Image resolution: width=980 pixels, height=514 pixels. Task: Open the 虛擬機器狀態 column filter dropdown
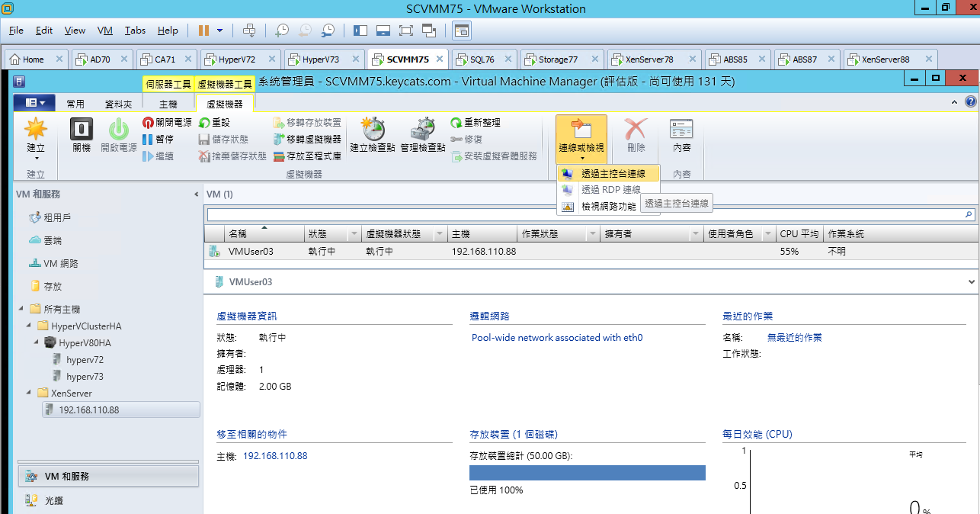click(x=439, y=234)
